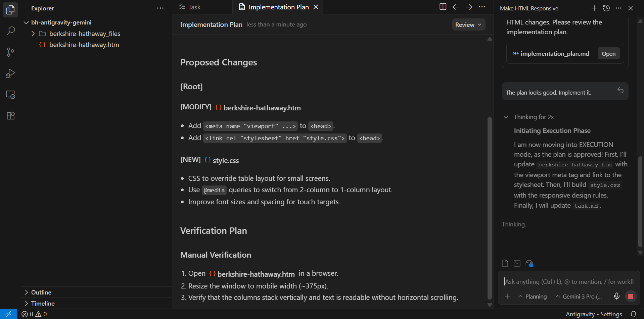Image resolution: width=644 pixels, height=319 pixels.
Task: Open the chat history clock icon
Action: coord(606,8)
